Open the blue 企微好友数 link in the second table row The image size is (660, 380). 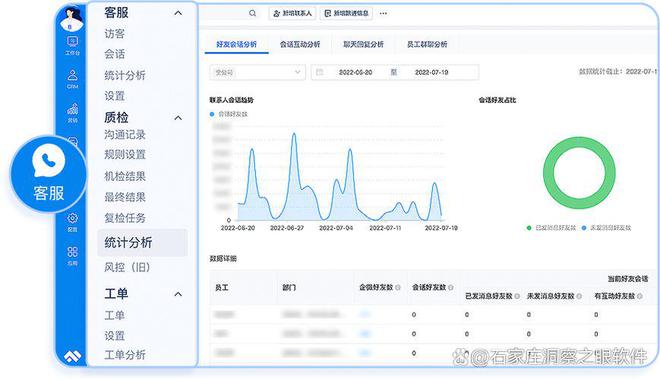click(x=365, y=334)
